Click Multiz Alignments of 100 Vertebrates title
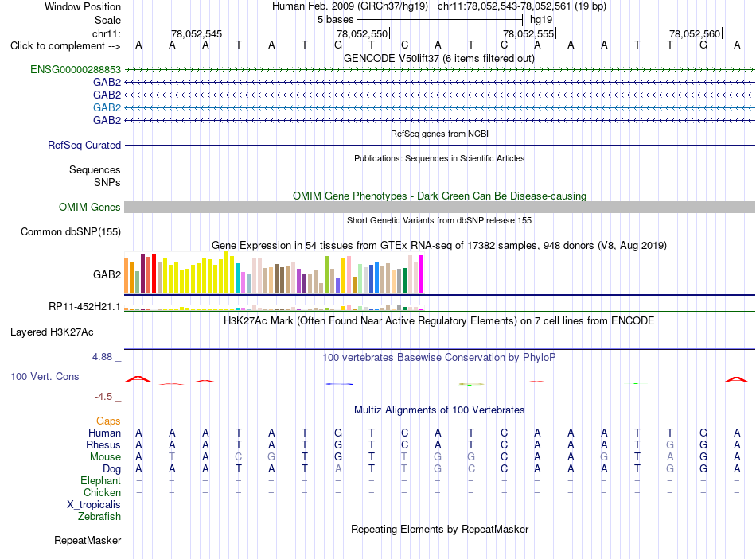Image resolution: width=756 pixels, height=559 pixels. point(439,410)
